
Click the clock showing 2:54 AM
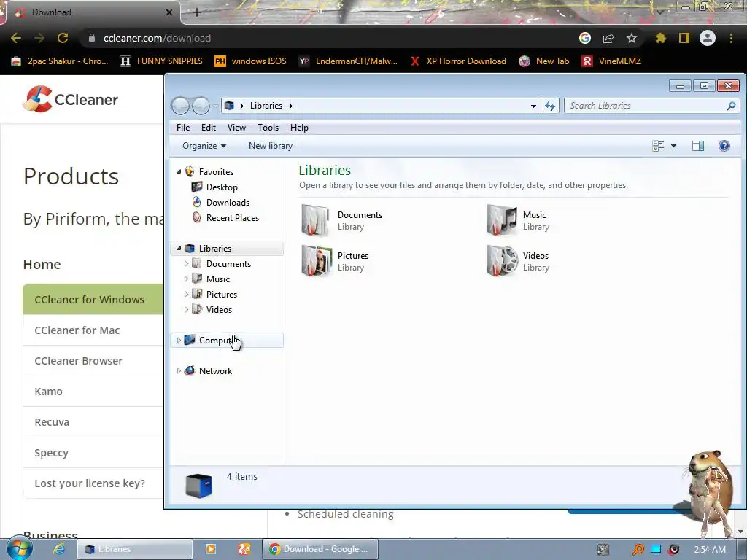point(710,549)
